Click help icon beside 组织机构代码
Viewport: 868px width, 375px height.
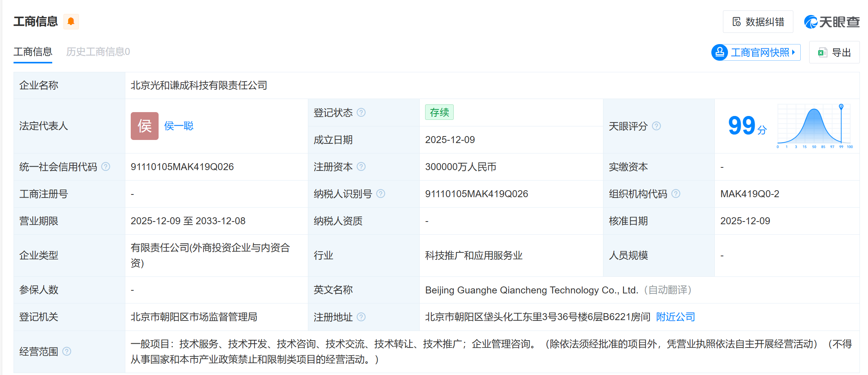[676, 194]
